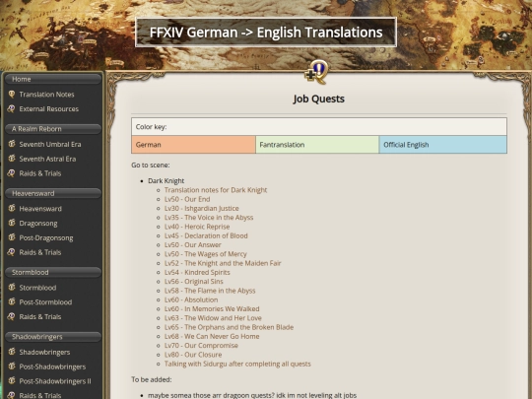Screen dimensions: 532x399
Task: Open Translation notes for Dark Knight
Action: [216, 190]
